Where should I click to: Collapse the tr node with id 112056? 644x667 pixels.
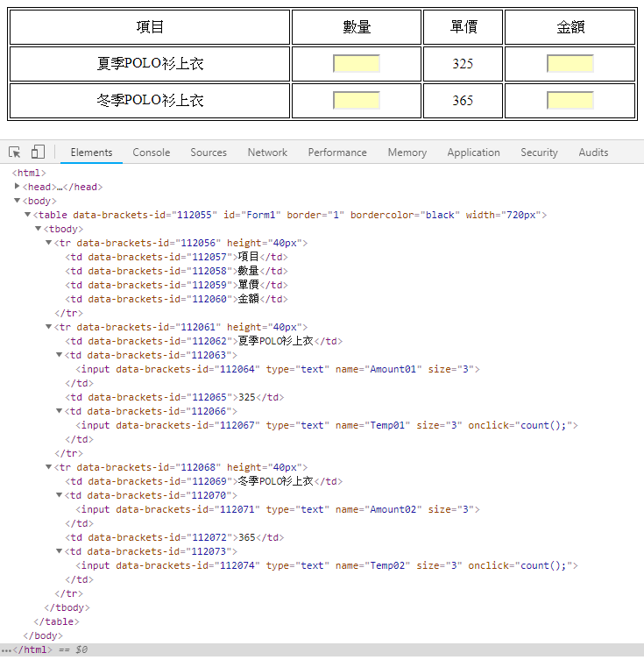pos(49,243)
